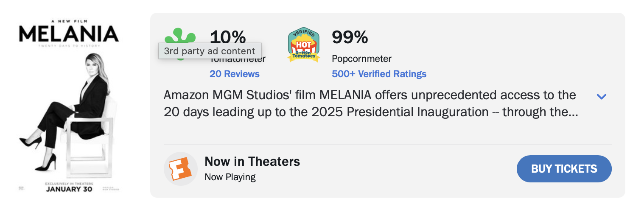The image size is (644, 207).
Task: Open the 20 Reviews link
Action: pyautogui.click(x=234, y=74)
